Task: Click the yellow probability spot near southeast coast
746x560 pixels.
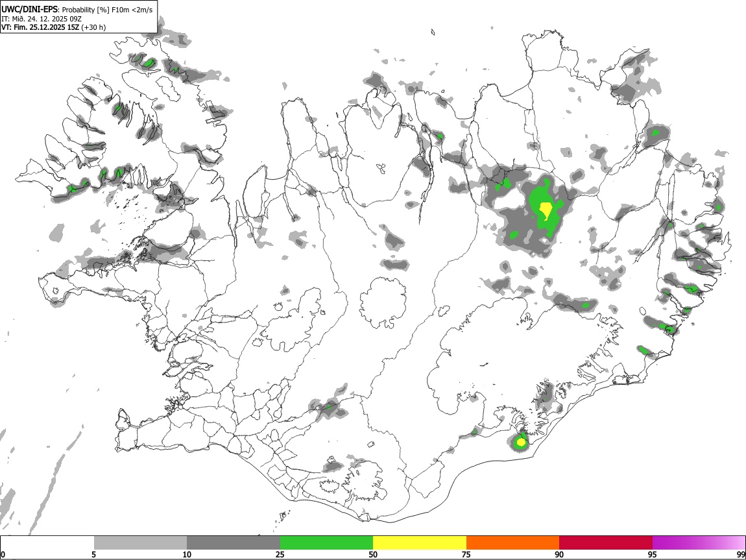Action: click(x=521, y=443)
